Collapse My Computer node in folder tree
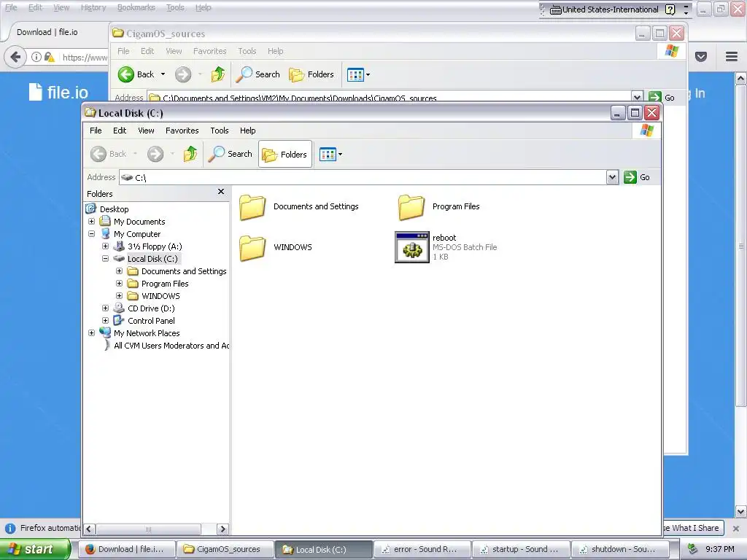Viewport: 747px width, 560px height. pos(91,234)
